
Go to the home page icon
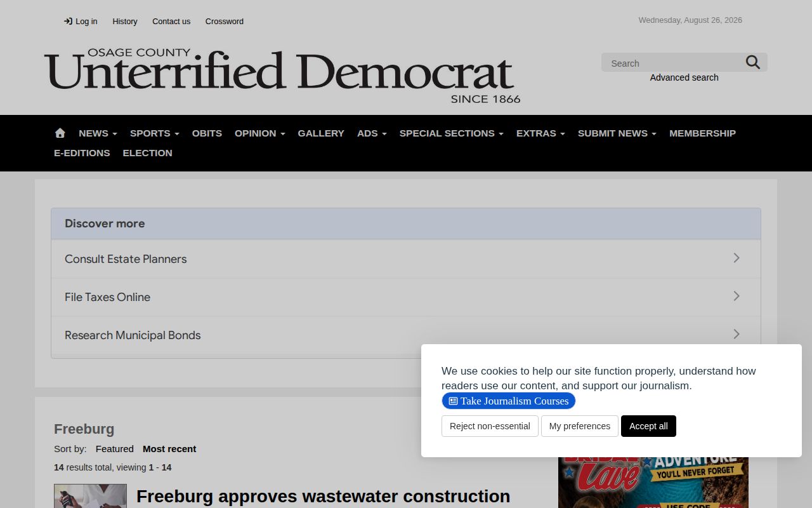click(x=60, y=133)
